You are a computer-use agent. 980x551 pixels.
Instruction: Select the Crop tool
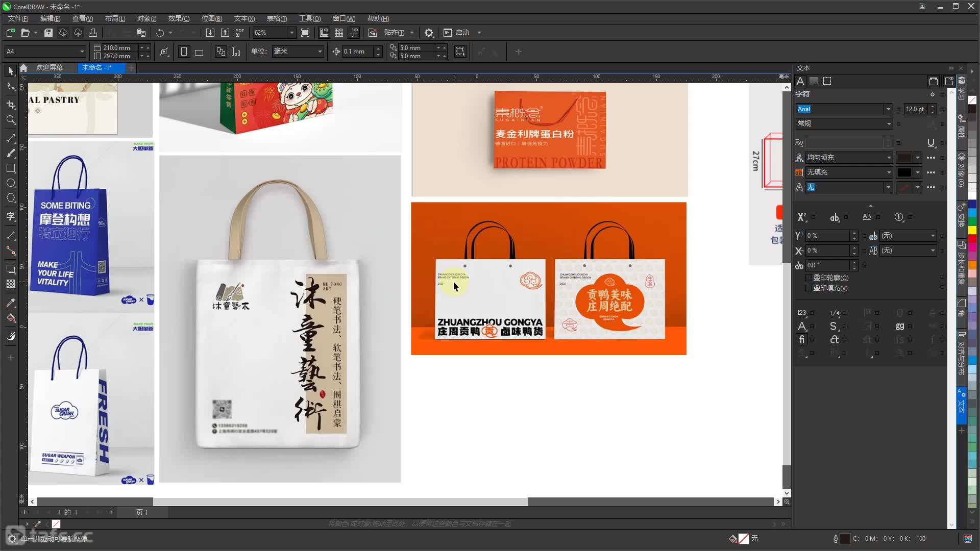tap(11, 105)
